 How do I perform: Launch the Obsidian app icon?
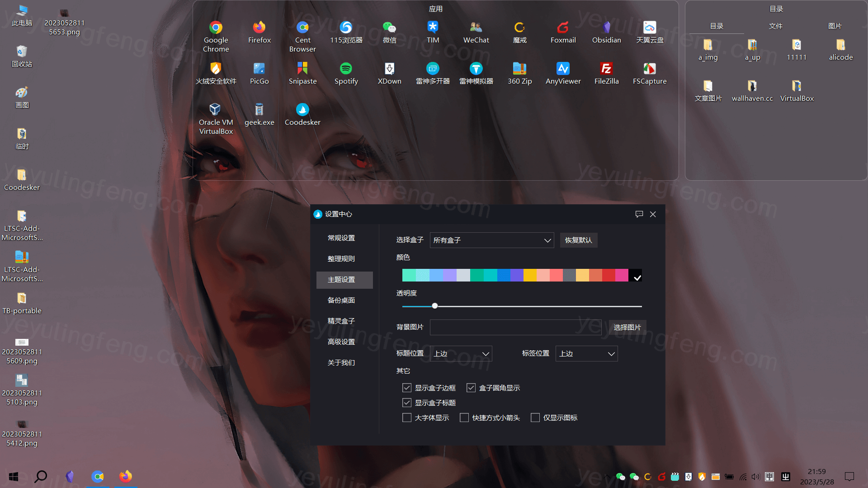click(x=606, y=28)
